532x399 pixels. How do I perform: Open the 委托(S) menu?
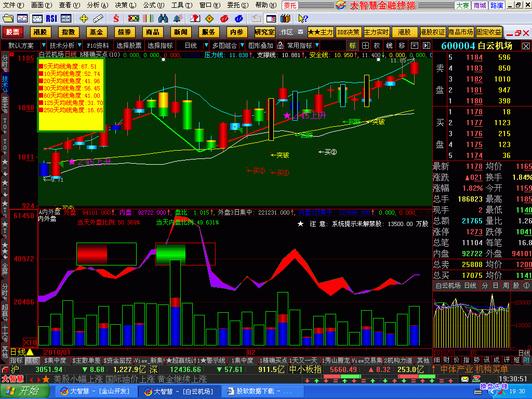coord(237,5)
